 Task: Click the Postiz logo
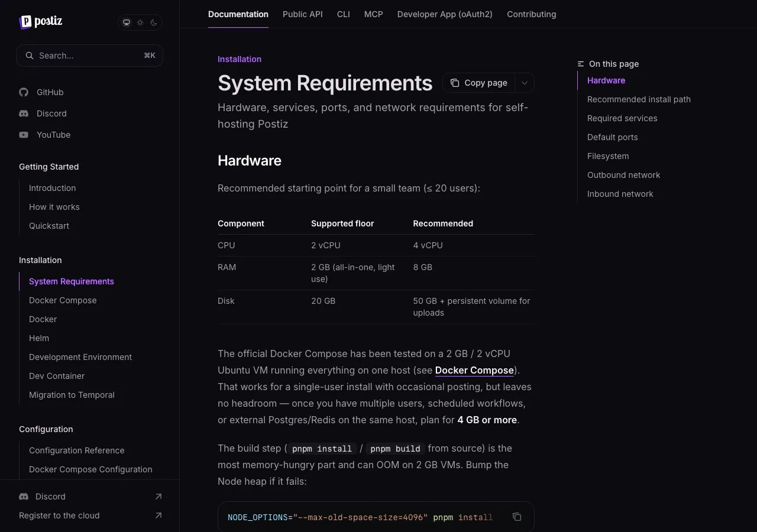[x=40, y=22]
